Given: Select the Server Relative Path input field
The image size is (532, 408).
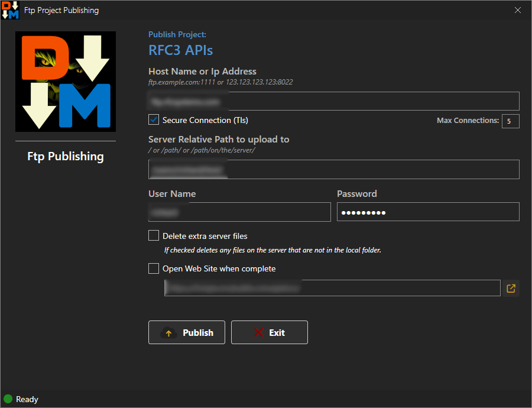Looking at the screenshot, I should pos(333,170).
